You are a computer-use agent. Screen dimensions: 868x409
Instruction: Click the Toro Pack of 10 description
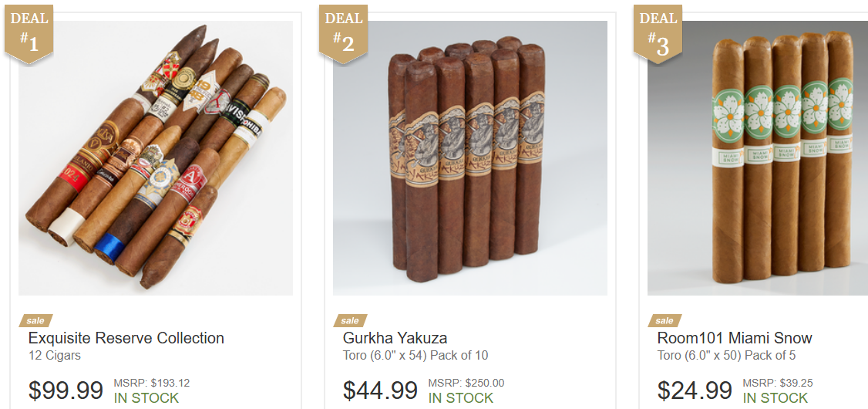coord(415,355)
